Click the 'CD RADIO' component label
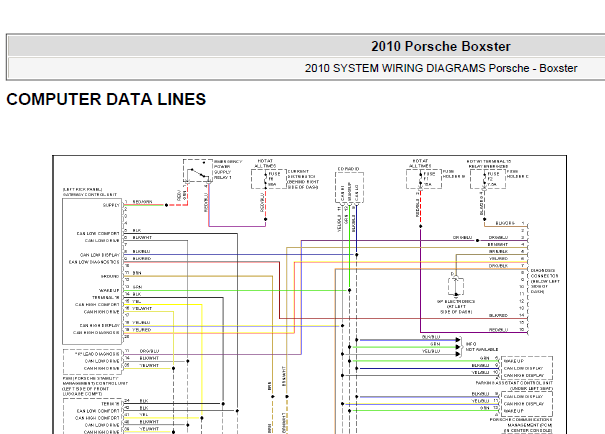 point(348,169)
